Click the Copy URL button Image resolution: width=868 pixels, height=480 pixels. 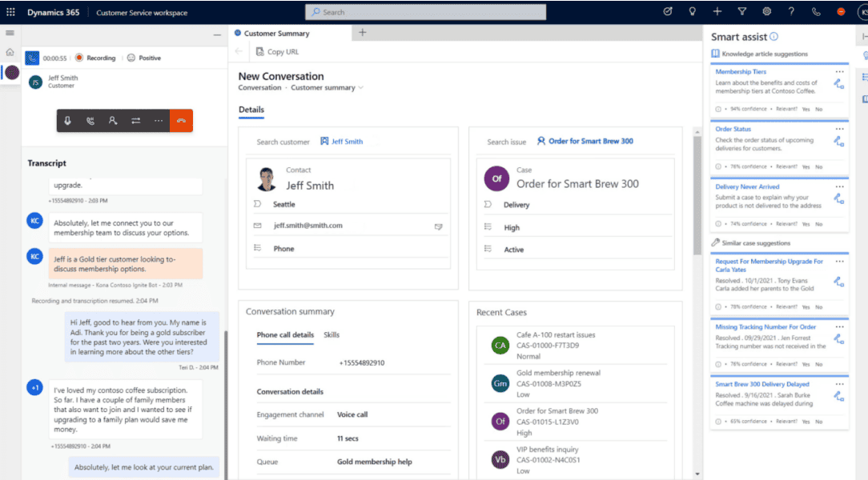pos(277,51)
